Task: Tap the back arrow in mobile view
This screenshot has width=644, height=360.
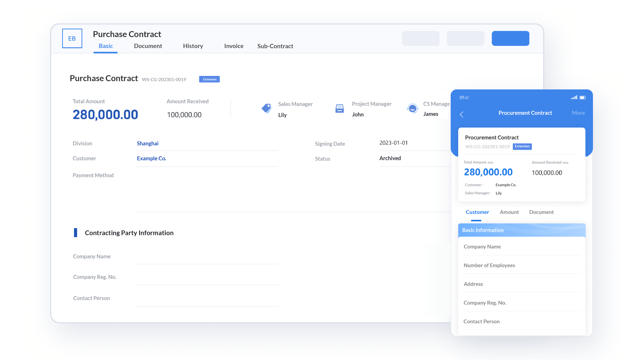Action: tap(461, 114)
